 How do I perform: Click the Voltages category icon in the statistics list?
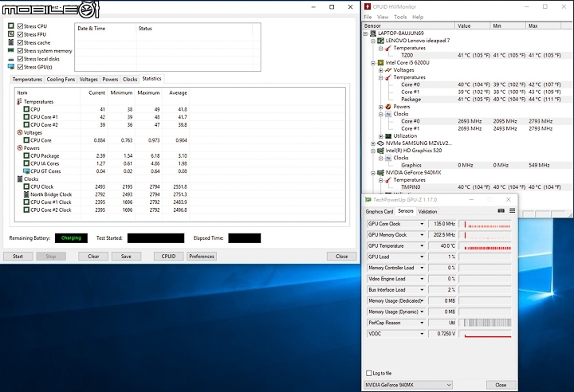(20, 132)
